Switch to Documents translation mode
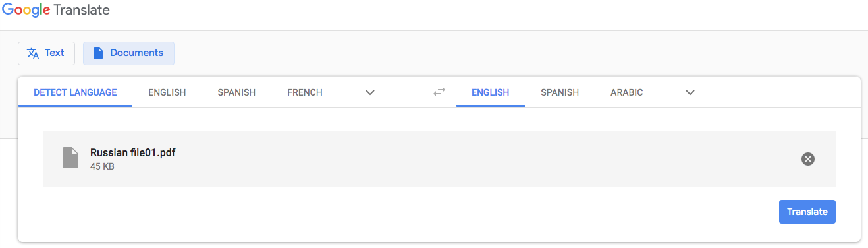Screen dimensions: 868x248 coord(128,53)
